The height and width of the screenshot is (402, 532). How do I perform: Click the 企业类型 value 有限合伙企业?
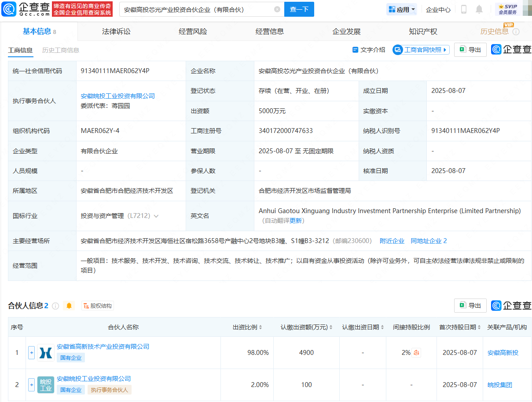pos(99,151)
